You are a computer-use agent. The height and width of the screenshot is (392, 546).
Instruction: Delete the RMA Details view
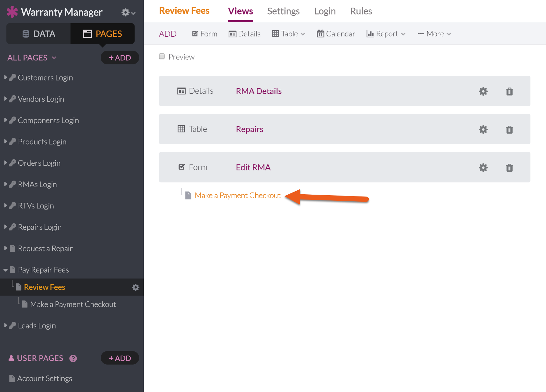coord(509,91)
